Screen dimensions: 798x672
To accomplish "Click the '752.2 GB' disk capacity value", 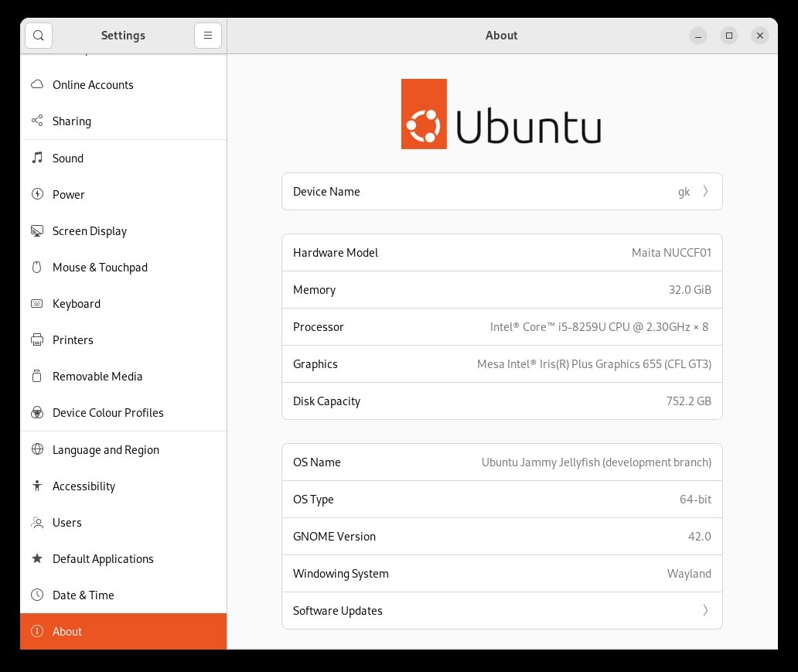I will click(x=688, y=401).
